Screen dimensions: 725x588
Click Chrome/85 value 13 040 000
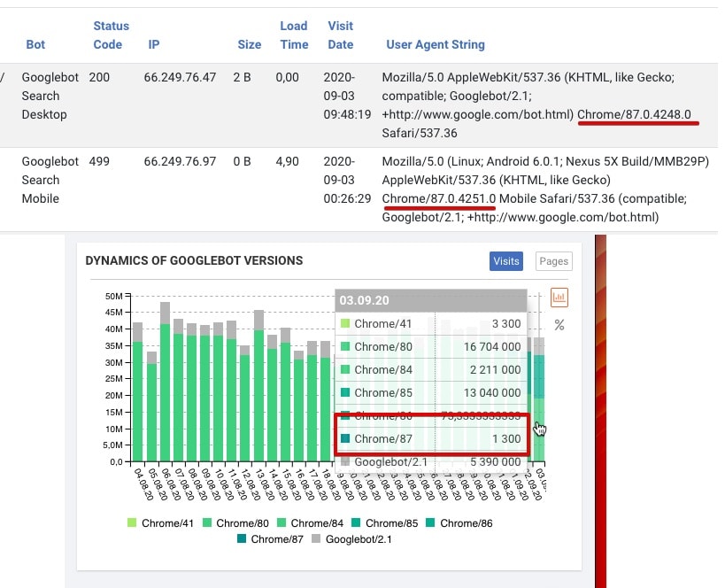click(492, 392)
